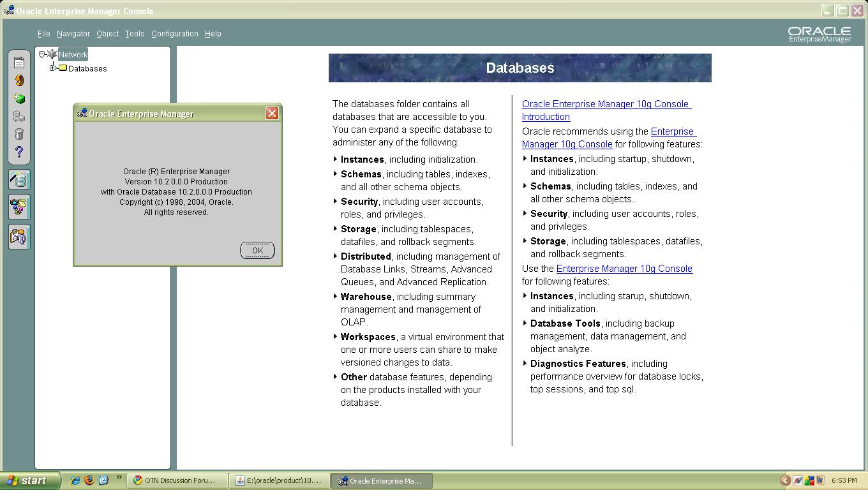Click the green create object cube icon
Screen dimensions: 868x490
coord(19,99)
